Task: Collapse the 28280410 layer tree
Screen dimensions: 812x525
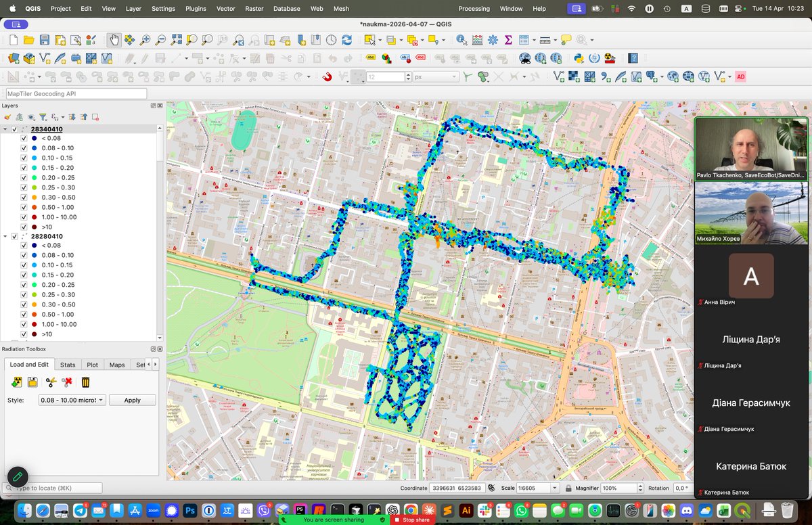Action: tap(6, 236)
